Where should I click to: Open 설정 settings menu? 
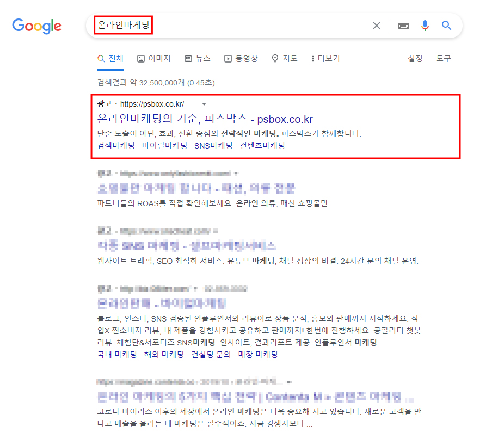tap(415, 58)
